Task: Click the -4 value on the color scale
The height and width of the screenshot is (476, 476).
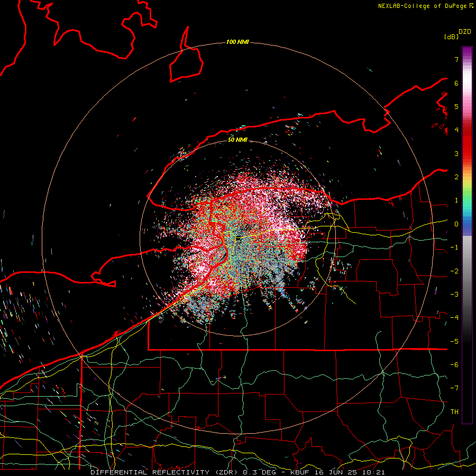Action: click(x=454, y=318)
